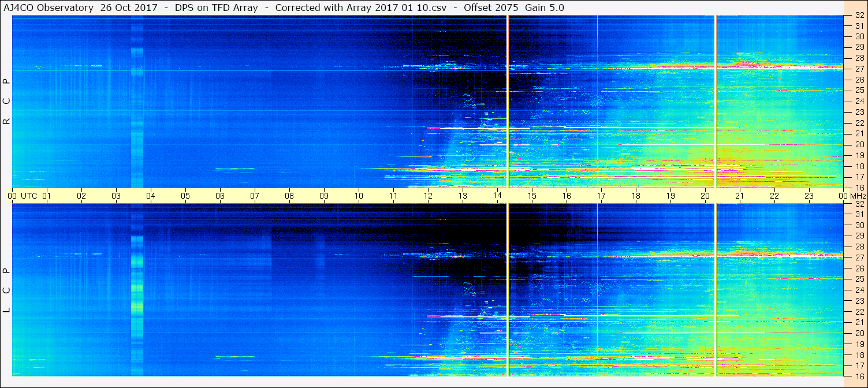Click hour '11' on the UTC axis
This screenshot has height=388, width=868.
393,196
